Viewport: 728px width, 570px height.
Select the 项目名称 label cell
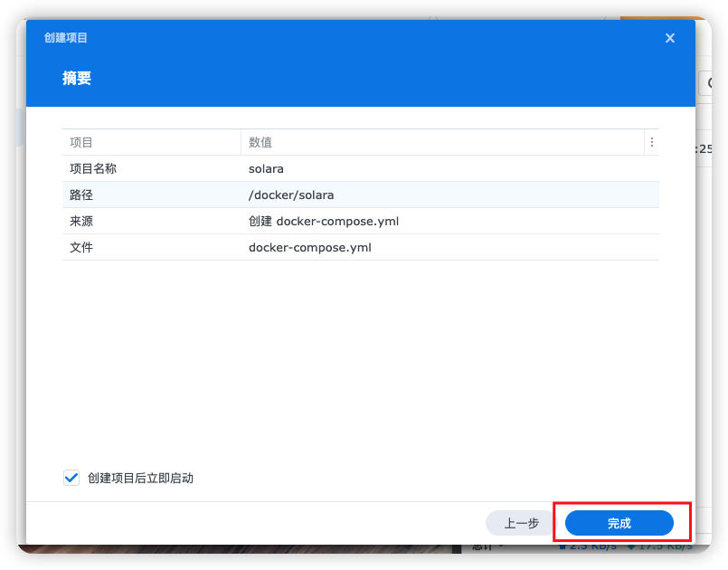pyautogui.click(x=93, y=168)
